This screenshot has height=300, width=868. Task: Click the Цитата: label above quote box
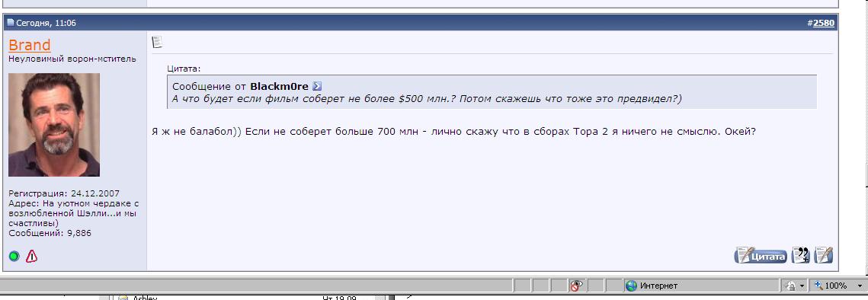tap(184, 69)
